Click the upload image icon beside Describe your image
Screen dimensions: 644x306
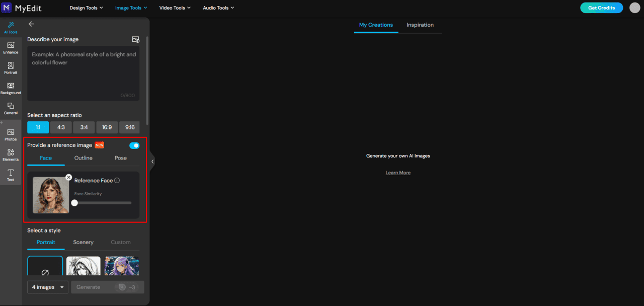point(135,39)
